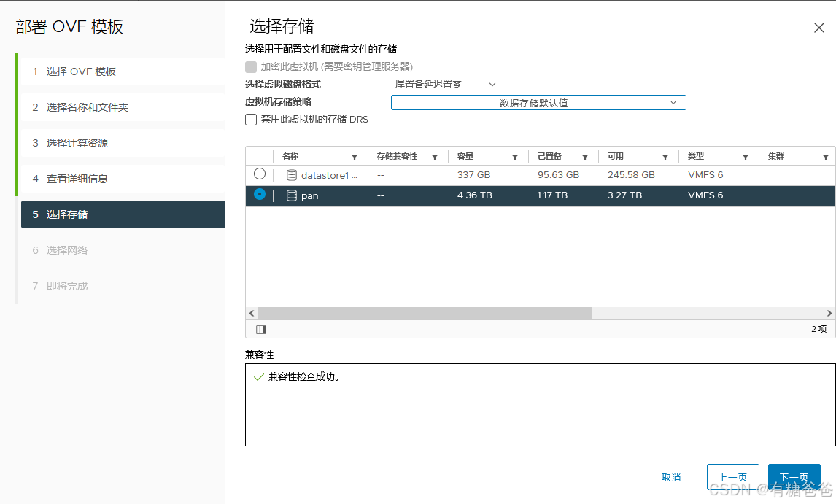Click 3.27 TB free cell
Image resolution: width=836 pixels, height=504 pixels.
pyautogui.click(x=625, y=195)
